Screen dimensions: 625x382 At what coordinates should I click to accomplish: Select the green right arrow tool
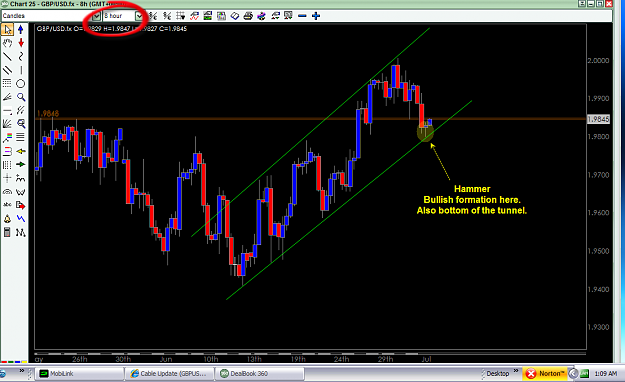pyautogui.click(x=21, y=165)
